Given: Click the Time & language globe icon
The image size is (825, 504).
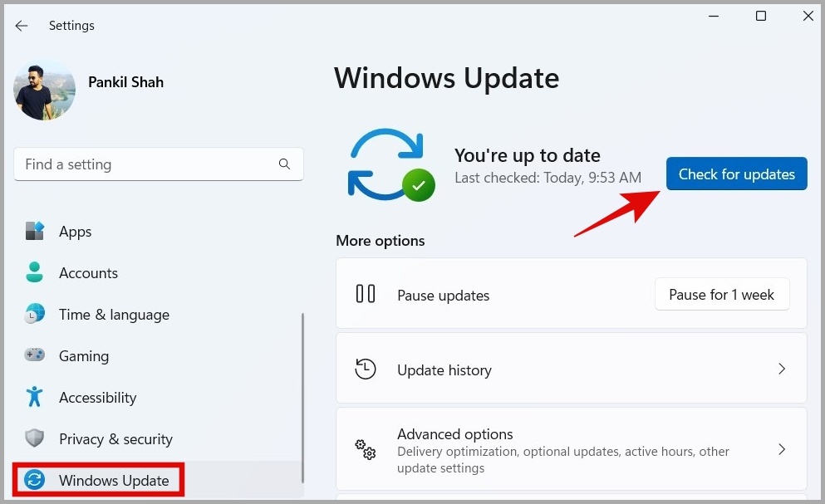Looking at the screenshot, I should coord(35,314).
